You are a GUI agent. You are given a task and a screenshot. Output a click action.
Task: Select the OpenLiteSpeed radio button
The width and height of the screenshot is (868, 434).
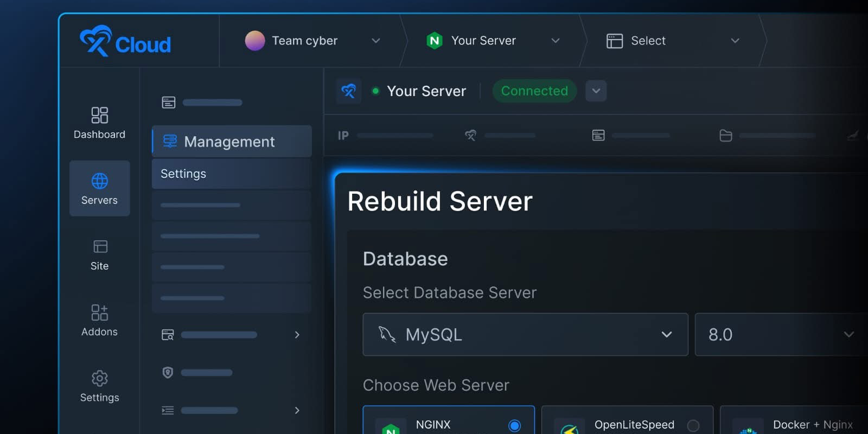pos(693,426)
